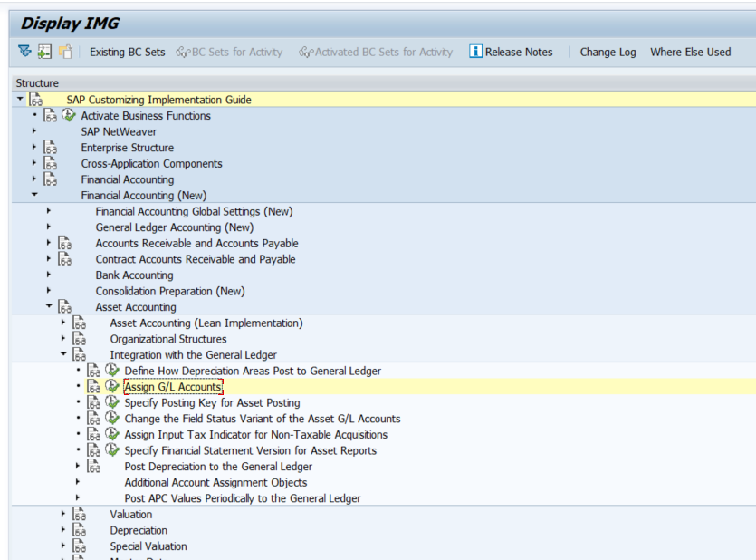This screenshot has width=756, height=560.
Task: Open documentation icon for Integration with the General Ledger
Action: point(79,354)
